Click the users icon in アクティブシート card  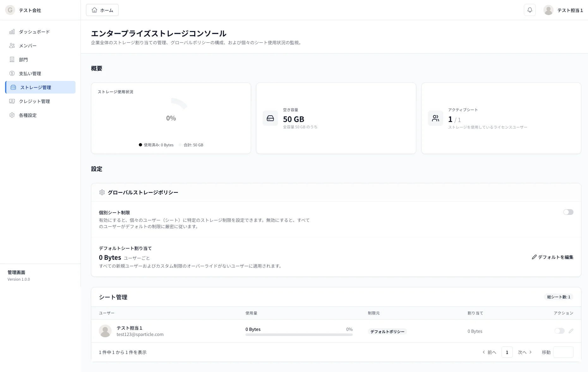[435, 118]
